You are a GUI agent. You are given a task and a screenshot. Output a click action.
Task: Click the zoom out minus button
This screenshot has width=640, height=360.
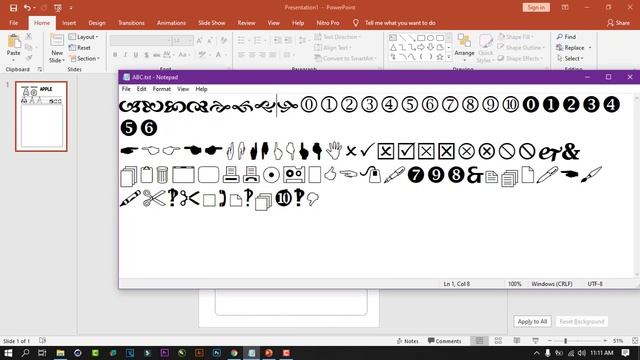[550, 341]
